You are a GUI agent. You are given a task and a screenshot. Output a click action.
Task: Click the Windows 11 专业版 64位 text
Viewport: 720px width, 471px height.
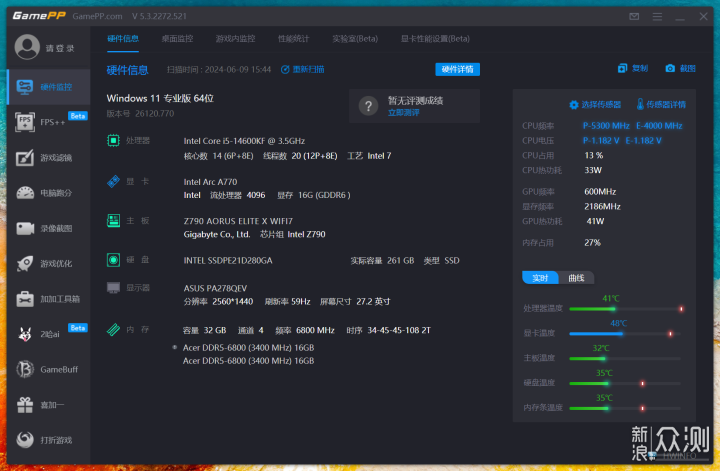(160, 98)
